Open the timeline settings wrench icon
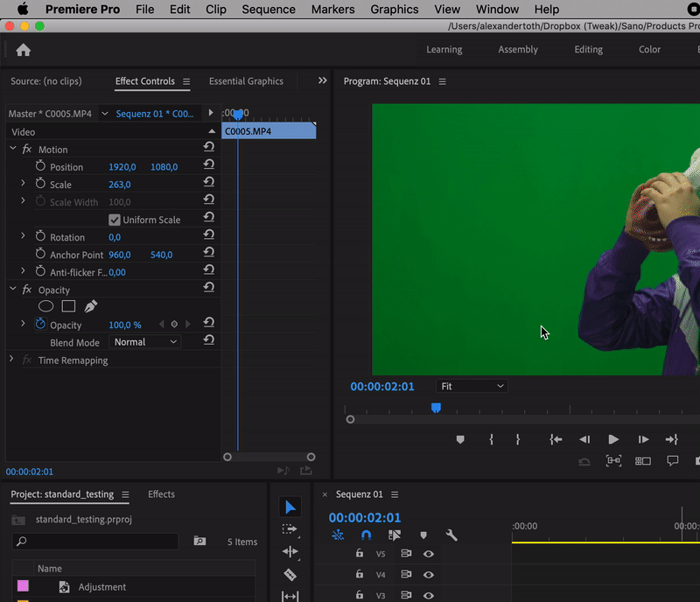The width and height of the screenshot is (700, 602). (451, 535)
